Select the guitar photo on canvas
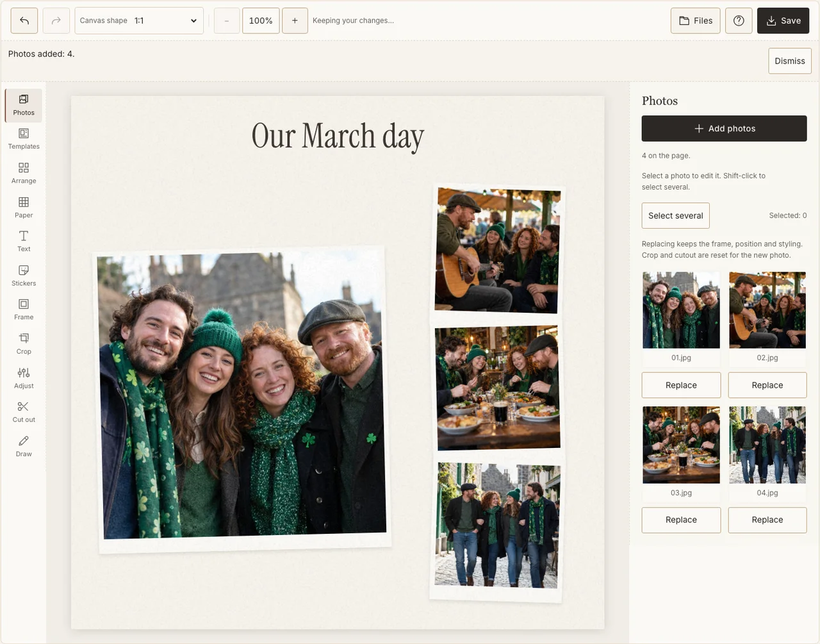820x644 pixels. pyautogui.click(x=498, y=251)
